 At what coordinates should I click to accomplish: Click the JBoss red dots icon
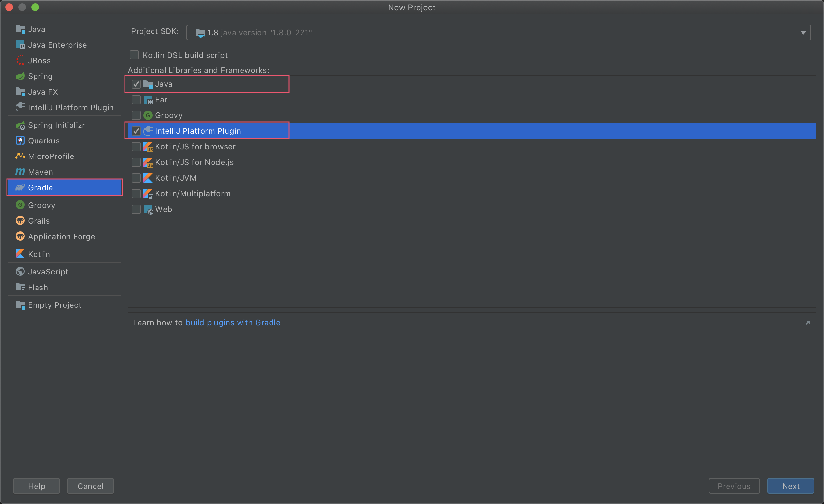20,61
